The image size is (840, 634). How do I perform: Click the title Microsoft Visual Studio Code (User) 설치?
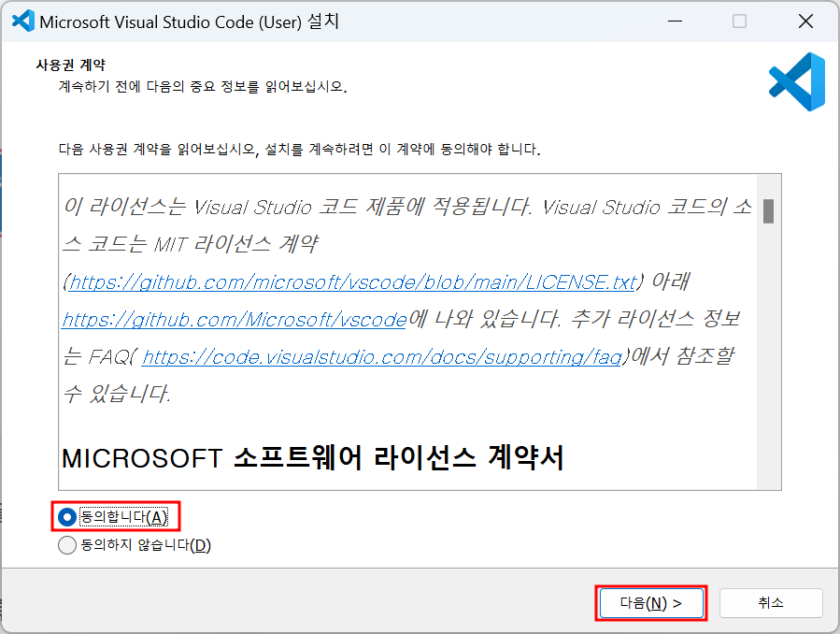click(189, 22)
